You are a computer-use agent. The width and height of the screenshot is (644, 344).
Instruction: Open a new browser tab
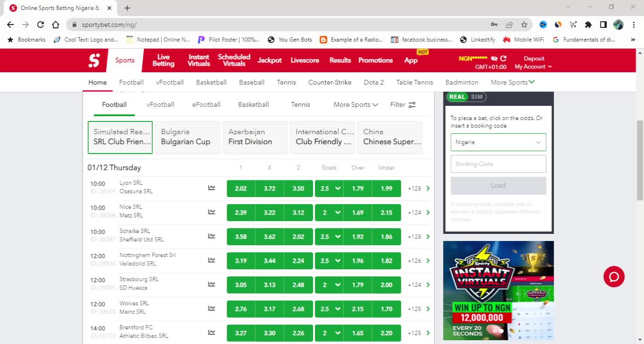click(x=127, y=8)
